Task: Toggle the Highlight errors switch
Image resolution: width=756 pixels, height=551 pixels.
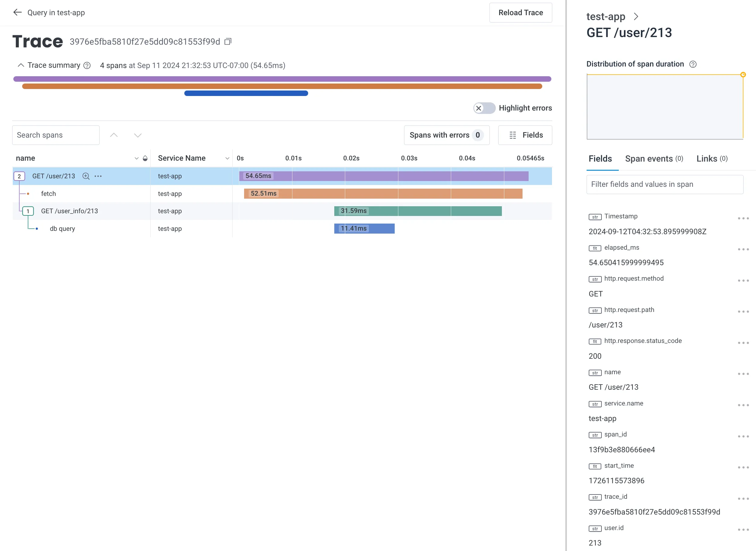Action: [484, 108]
